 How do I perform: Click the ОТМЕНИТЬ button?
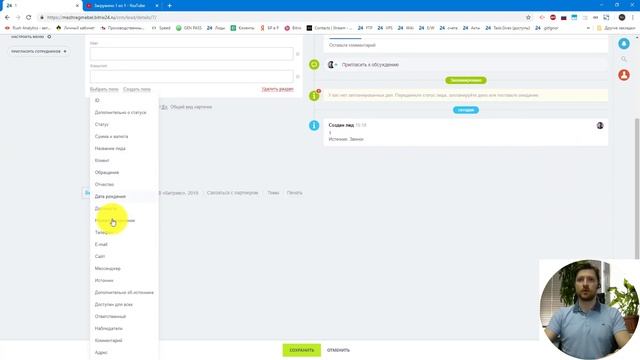tap(338, 350)
